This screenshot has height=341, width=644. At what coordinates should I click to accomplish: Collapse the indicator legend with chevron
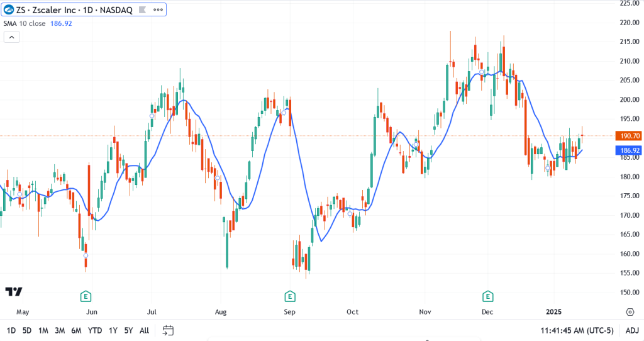11,37
